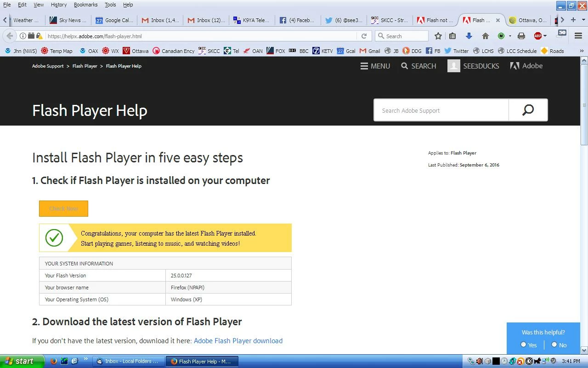Open the Help menu
This screenshot has width=588, height=368.
click(128, 5)
